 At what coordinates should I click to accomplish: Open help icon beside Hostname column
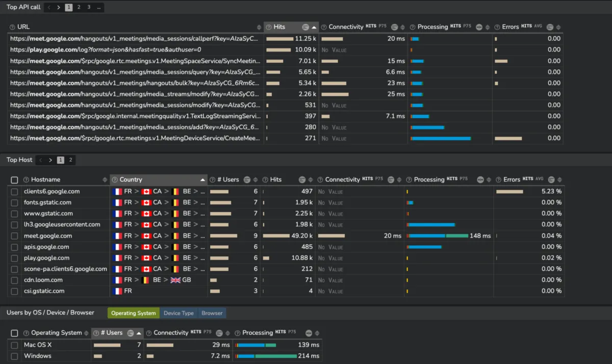26,180
